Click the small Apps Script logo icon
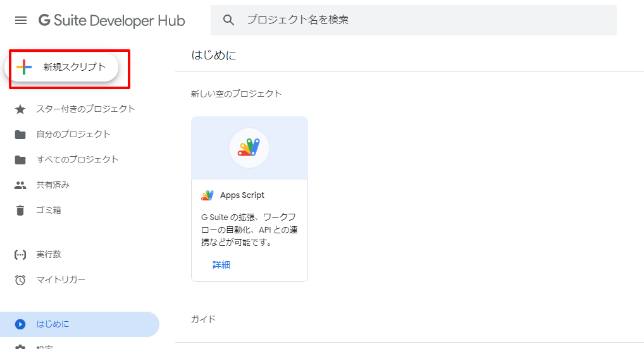Image resolution: width=644 pixels, height=349 pixels. pyautogui.click(x=207, y=195)
